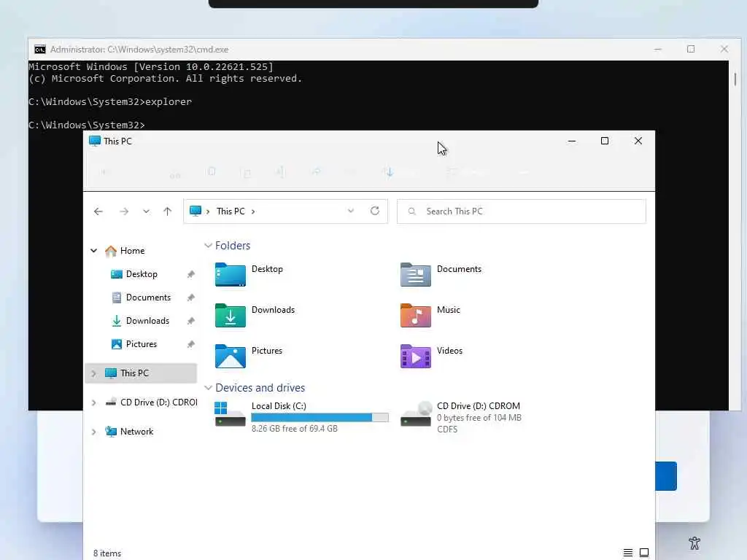
Task: Select the This PC breadcrumb in the address bar
Action: (x=231, y=211)
